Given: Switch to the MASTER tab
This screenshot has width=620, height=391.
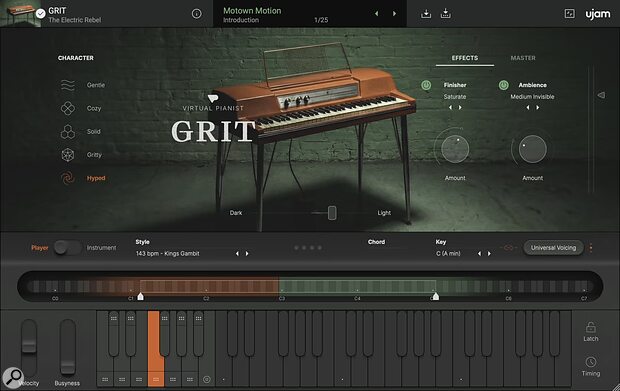Looking at the screenshot, I should click(523, 58).
